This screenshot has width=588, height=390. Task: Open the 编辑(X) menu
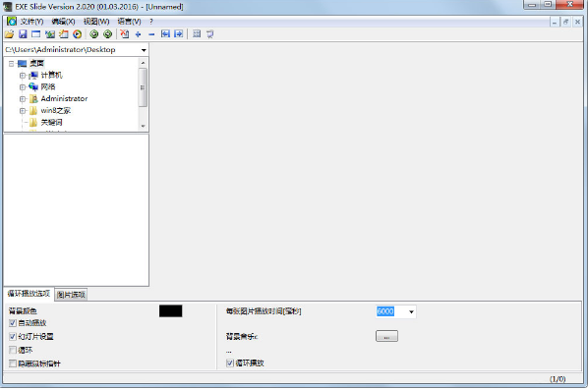(63, 22)
